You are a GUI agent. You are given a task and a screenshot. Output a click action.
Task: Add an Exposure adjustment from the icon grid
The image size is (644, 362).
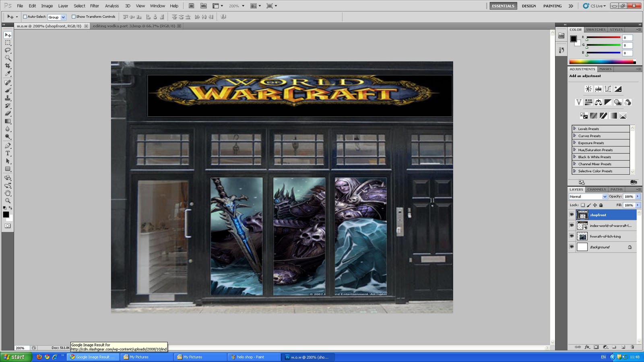(618, 89)
